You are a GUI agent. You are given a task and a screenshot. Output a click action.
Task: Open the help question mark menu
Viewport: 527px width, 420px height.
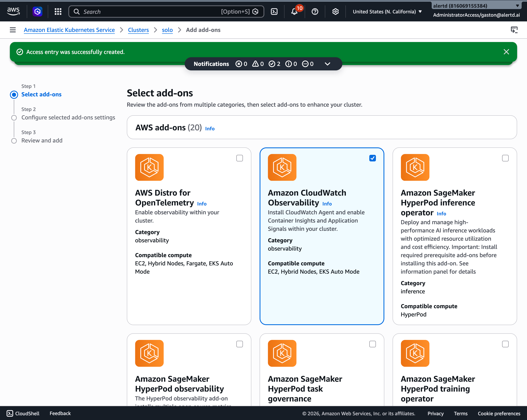pos(315,12)
